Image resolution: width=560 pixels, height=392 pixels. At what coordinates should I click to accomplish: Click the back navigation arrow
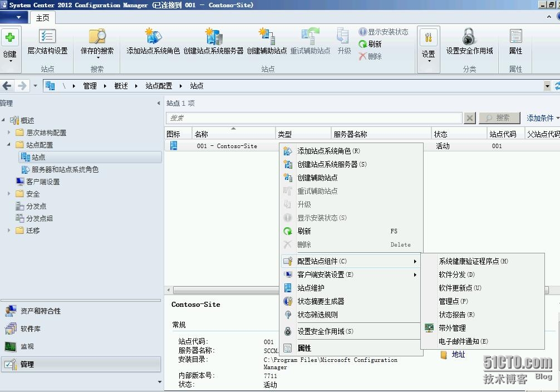[x=7, y=86]
